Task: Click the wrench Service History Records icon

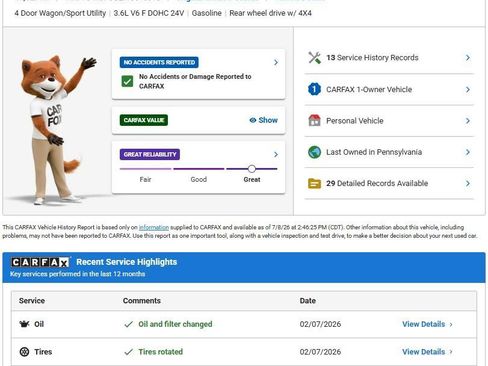Action: click(314, 58)
